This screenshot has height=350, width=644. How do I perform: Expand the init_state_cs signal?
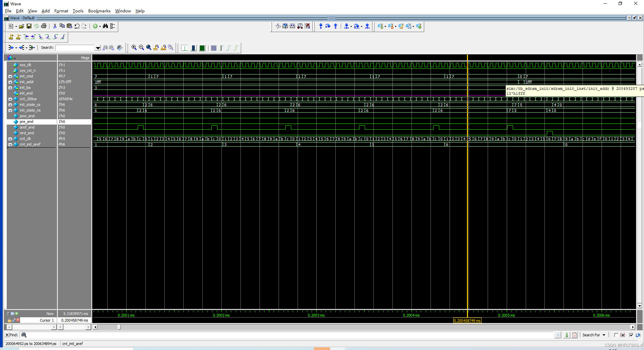coord(10,105)
